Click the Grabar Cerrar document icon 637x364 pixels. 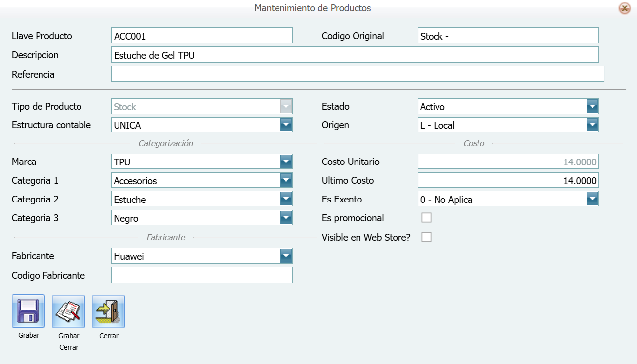click(68, 312)
